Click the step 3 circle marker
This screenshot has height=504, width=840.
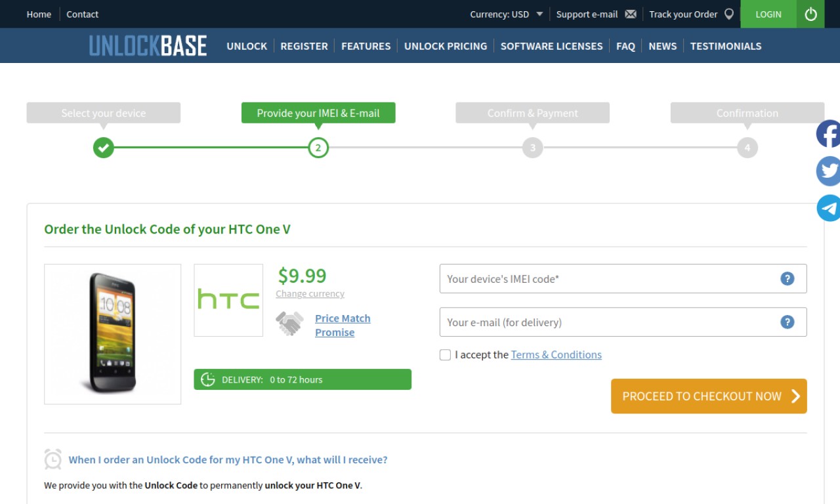pos(533,148)
